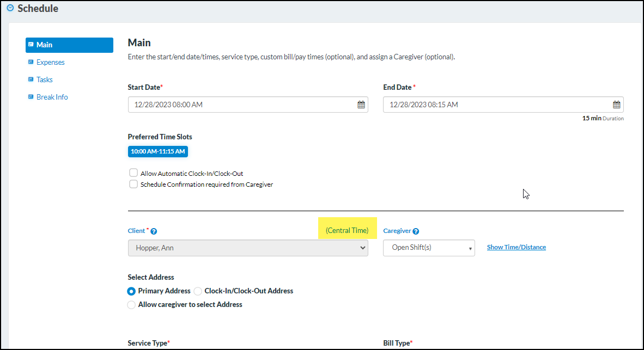
Task: Click the help icon next to Caregiver
Action: [x=416, y=231]
